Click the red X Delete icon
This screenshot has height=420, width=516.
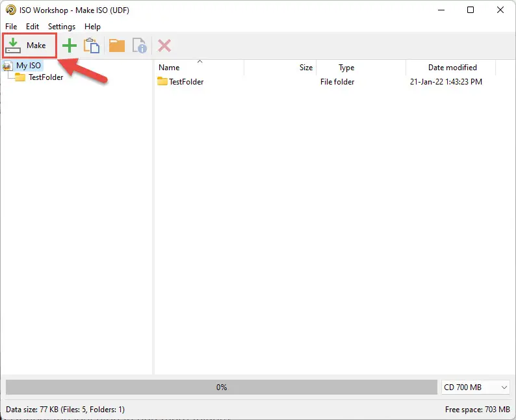click(164, 46)
